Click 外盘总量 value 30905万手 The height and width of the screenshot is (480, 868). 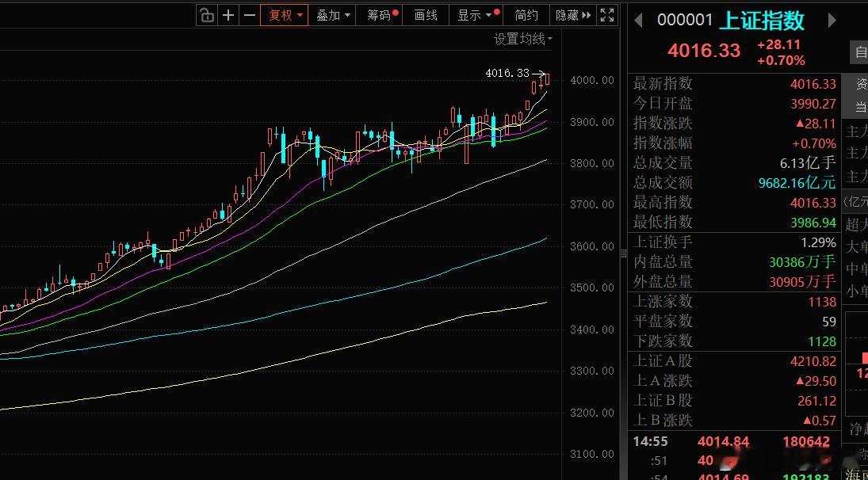(x=803, y=281)
